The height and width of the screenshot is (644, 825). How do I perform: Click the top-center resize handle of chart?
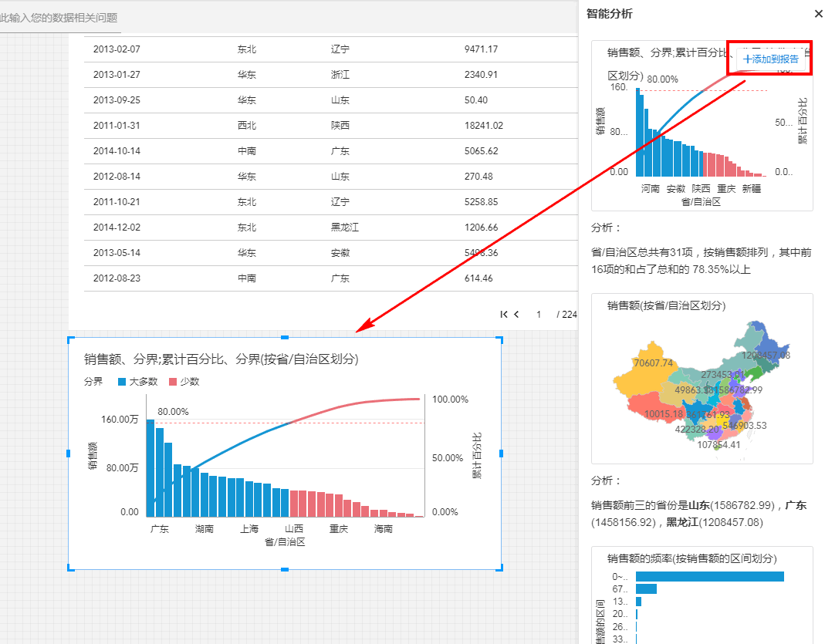(285, 337)
